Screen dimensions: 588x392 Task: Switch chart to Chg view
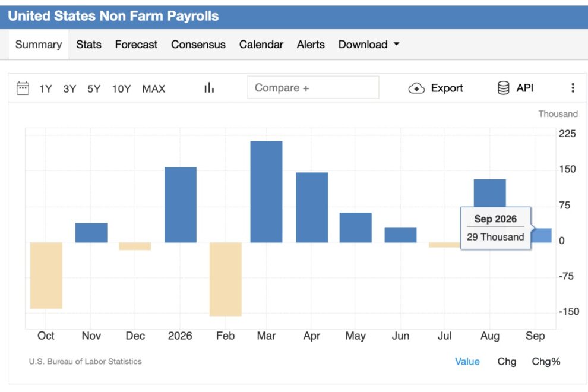click(x=507, y=361)
